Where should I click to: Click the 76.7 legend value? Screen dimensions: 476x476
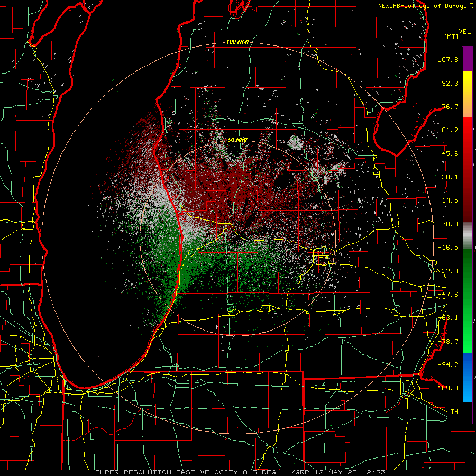450,106
